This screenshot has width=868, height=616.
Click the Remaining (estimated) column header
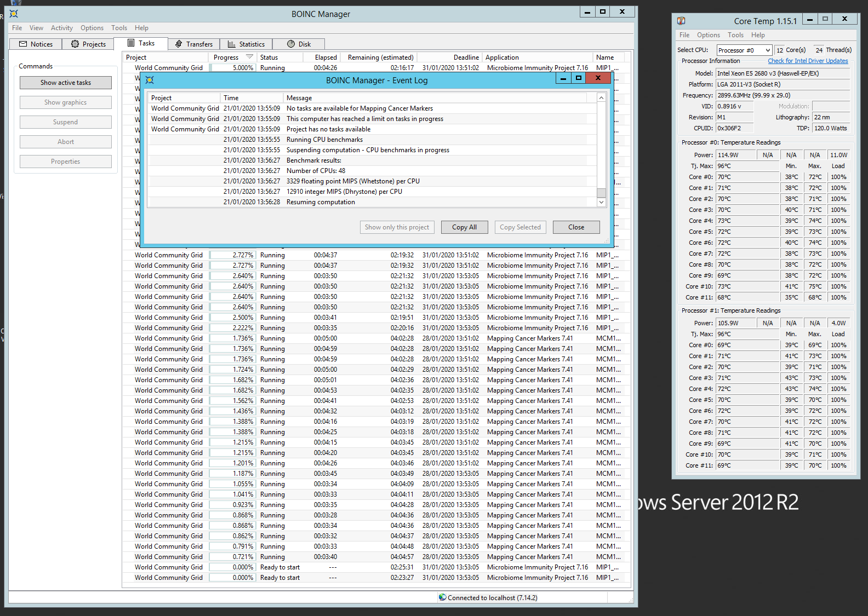pos(379,57)
